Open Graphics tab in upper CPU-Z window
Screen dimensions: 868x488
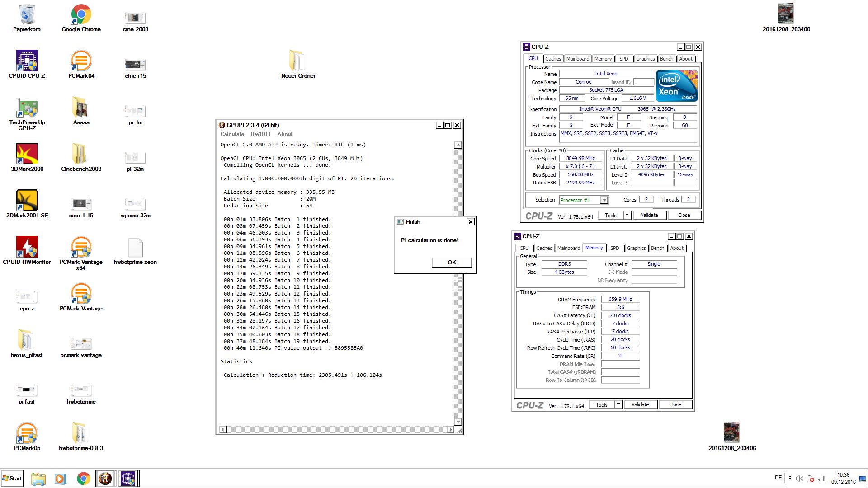[x=645, y=59]
